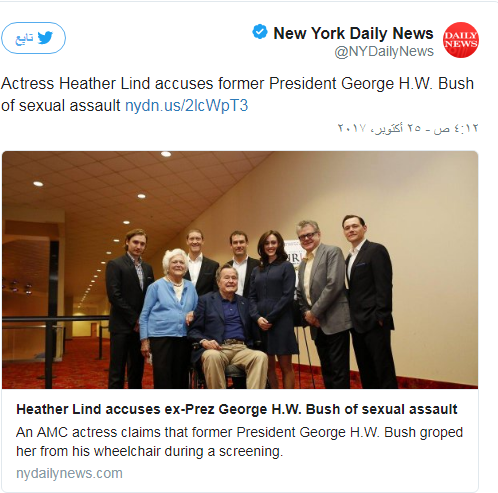This screenshot has height=493, width=498.
Task: Click the event poster on easel in photo
Action: click(293, 258)
